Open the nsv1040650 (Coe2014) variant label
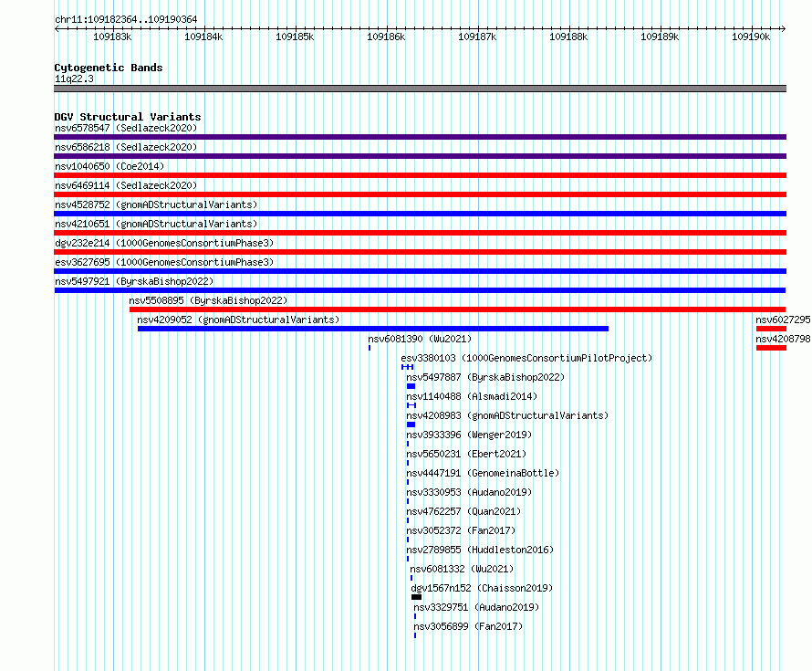 (x=109, y=166)
